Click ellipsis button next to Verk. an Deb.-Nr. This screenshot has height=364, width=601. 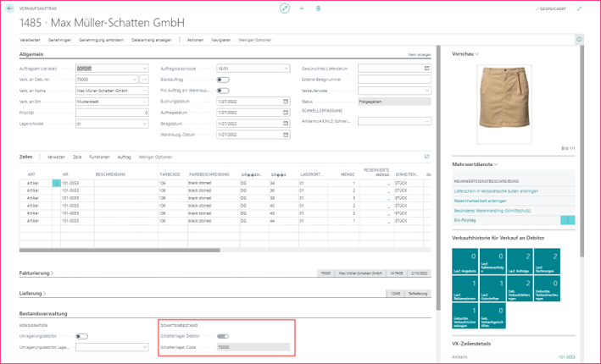[x=145, y=79]
